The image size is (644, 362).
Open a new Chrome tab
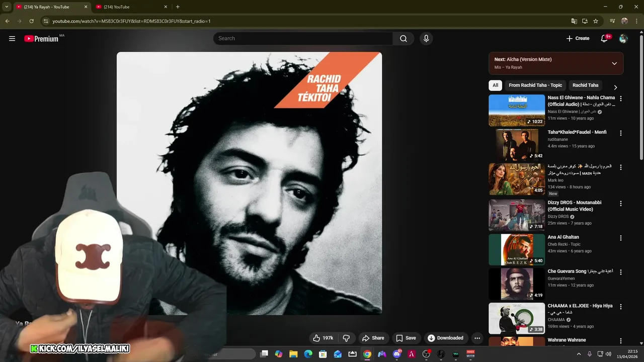tap(178, 7)
